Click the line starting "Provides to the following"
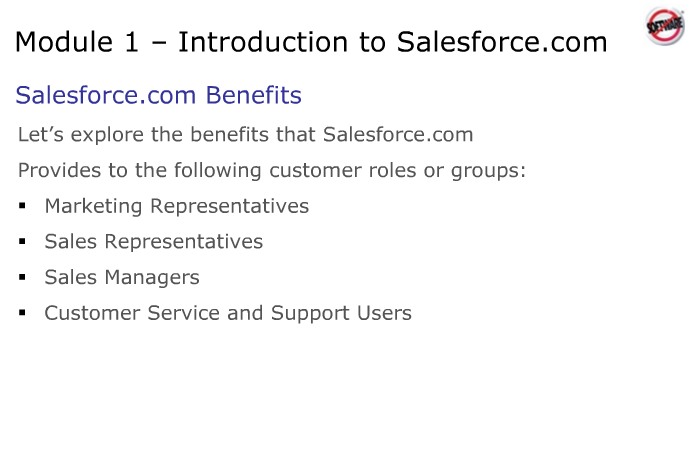 click(272, 170)
